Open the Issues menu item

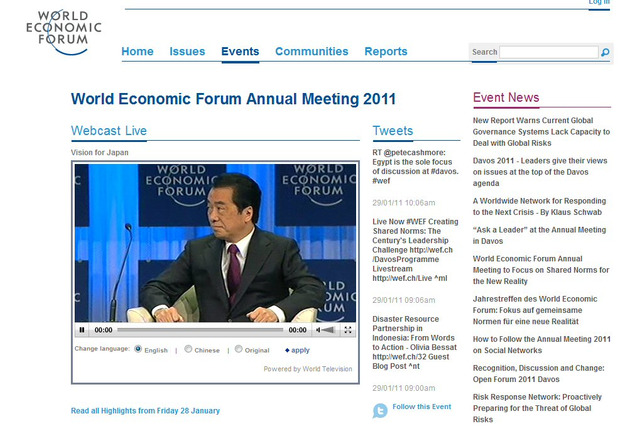187,51
